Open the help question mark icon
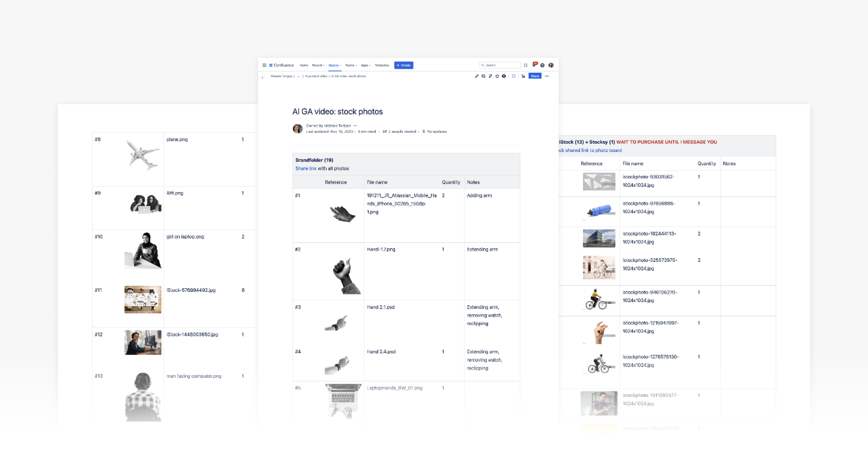Screen dimensions: 868x463 point(542,65)
